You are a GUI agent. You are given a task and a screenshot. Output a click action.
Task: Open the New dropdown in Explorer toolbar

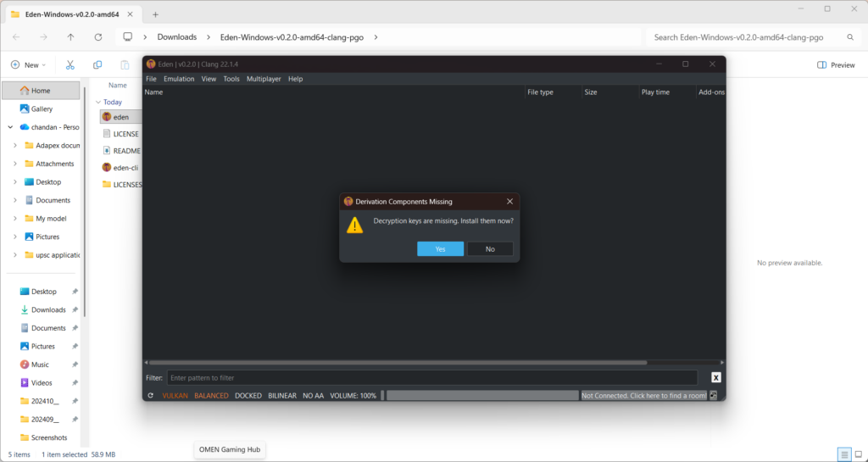(28, 64)
